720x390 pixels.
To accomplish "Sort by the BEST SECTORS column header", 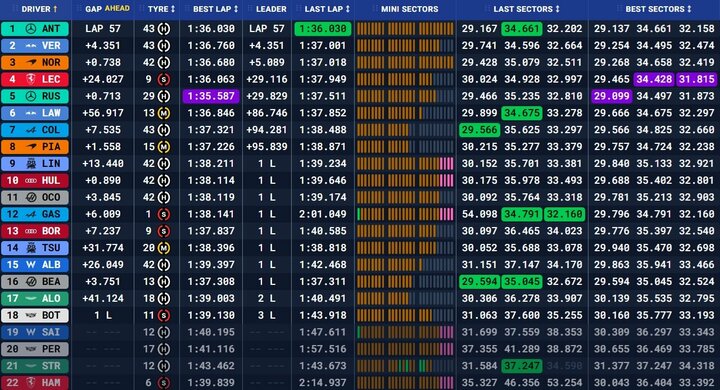I will pos(658,9).
